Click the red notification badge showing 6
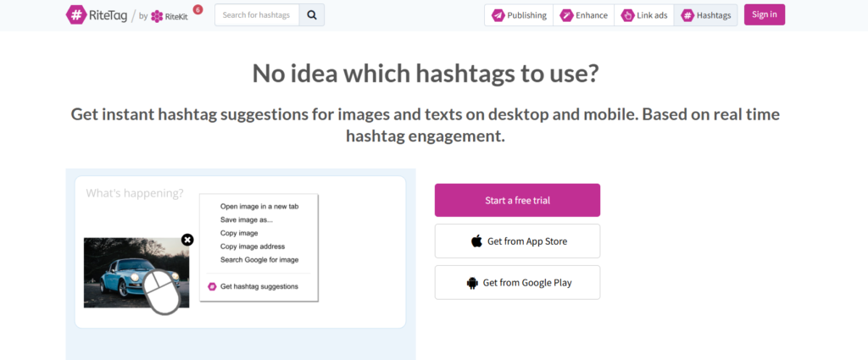Viewport: 868px width, 360px height. (x=198, y=9)
